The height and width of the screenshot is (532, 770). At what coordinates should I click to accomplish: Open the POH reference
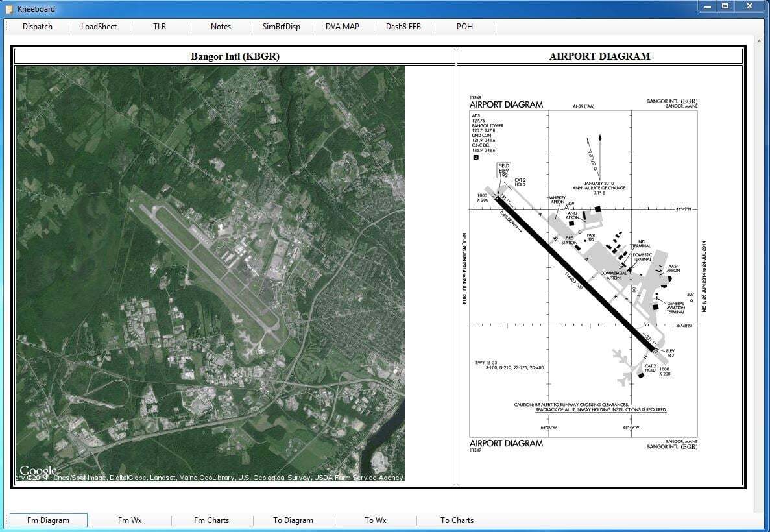(464, 27)
